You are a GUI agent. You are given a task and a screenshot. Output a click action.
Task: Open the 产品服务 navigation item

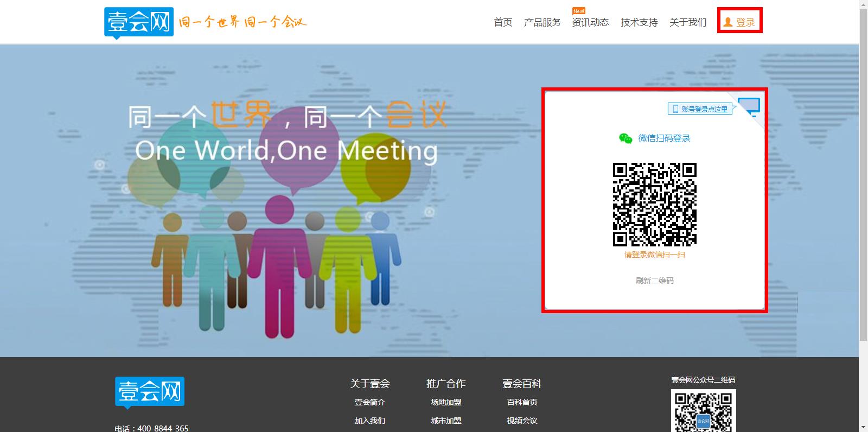coord(542,22)
